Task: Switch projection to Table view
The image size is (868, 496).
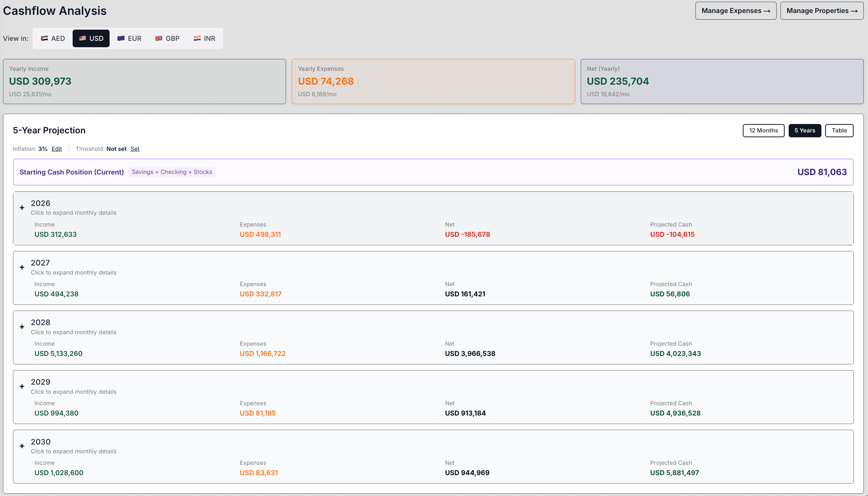Action: (839, 130)
